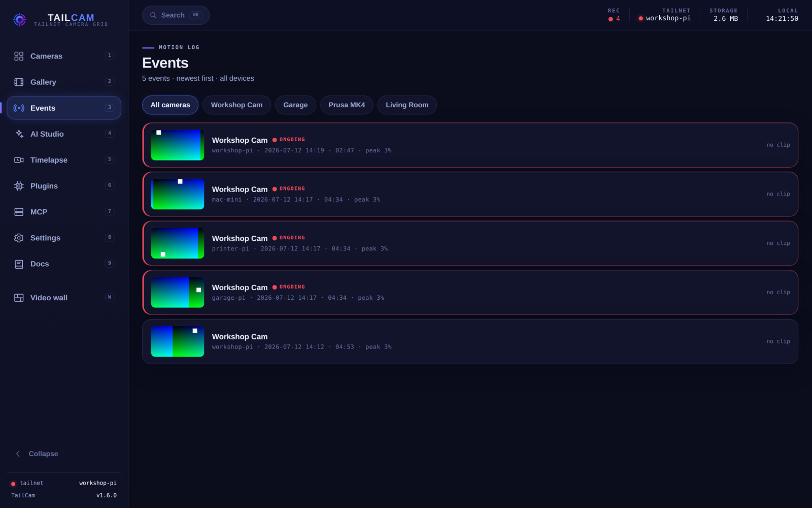Select the All cameras filter
This screenshot has height=508, width=812.
(170, 105)
